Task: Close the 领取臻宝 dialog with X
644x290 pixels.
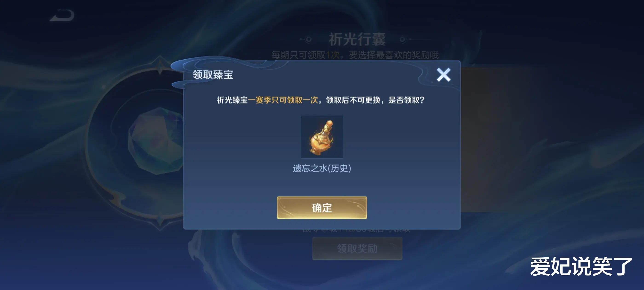Action: tap(443, 75)
